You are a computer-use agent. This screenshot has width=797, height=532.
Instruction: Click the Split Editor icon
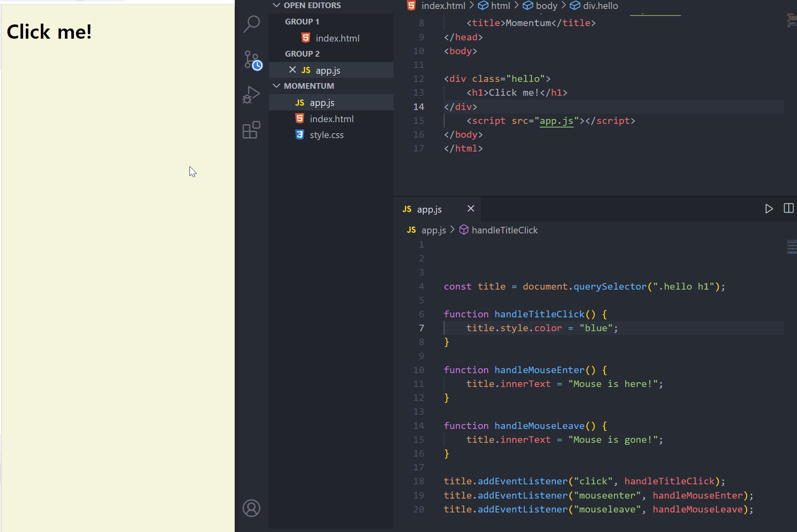pyautogui.click(x=788, y=209)
